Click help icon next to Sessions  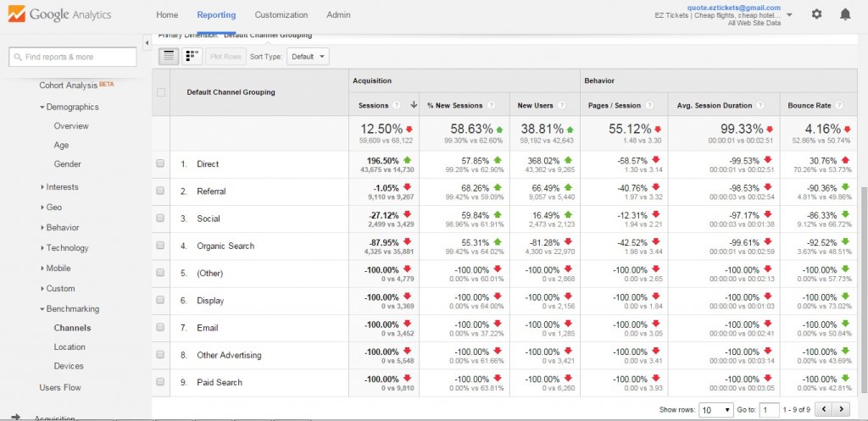tap(397, 106)
